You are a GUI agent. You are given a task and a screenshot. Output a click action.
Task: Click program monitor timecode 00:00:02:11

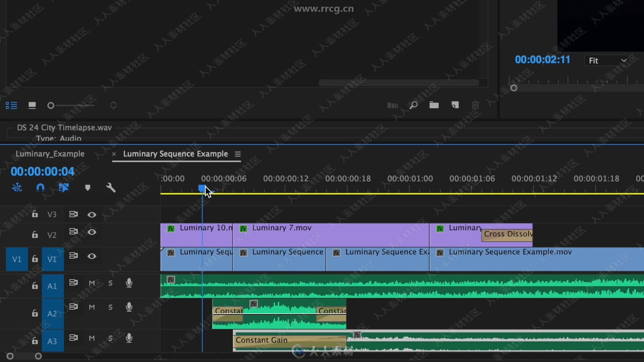pos(542,60)
